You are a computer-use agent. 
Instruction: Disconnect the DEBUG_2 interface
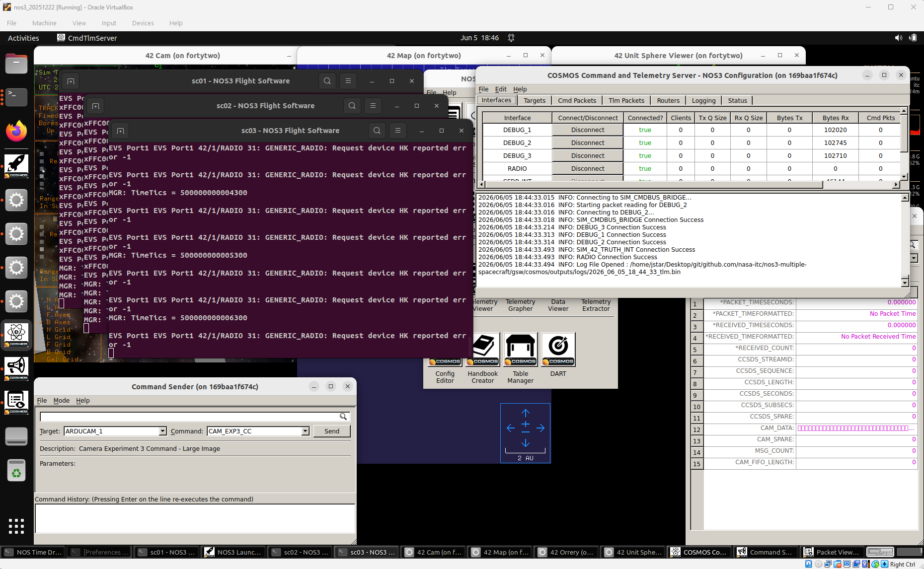point(588,143)
